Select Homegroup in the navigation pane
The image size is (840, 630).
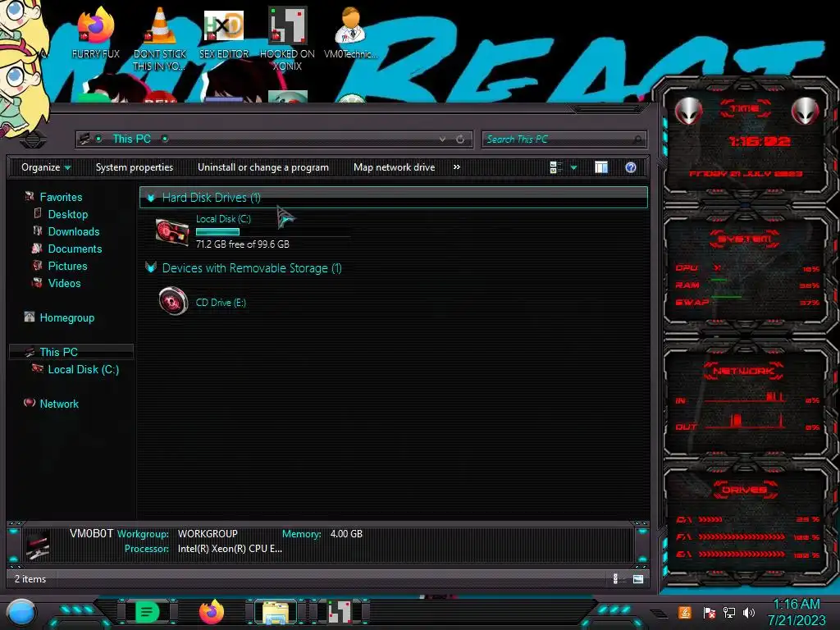tap(67, 317)
